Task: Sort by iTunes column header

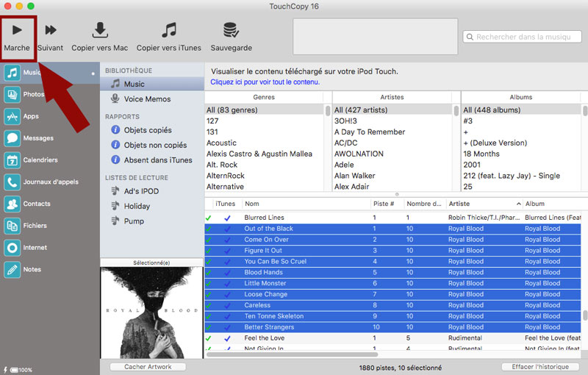Action: [226, 204]
